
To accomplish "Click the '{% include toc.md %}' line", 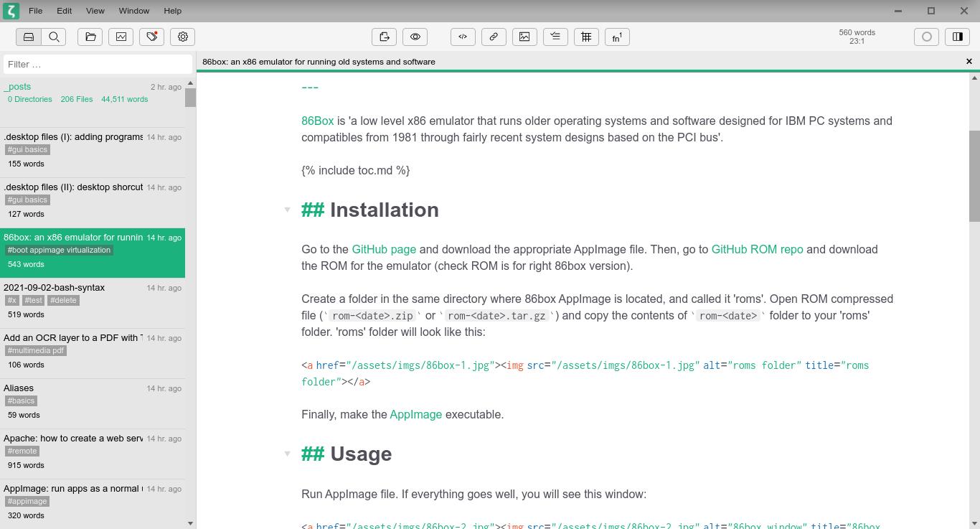I will 356,171.
